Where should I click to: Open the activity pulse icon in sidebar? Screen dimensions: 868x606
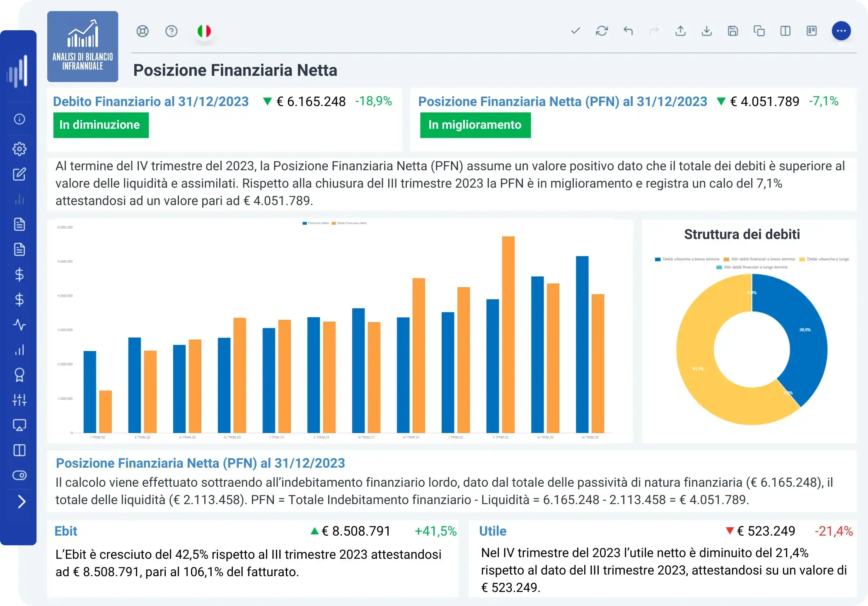coord(19,325)
